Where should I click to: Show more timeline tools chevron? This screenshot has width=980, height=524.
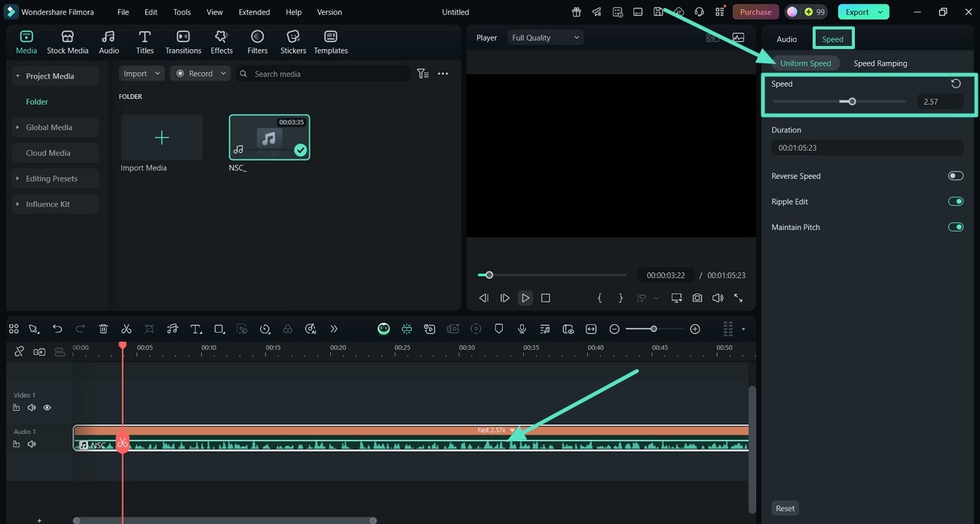(x=334, y=329)
